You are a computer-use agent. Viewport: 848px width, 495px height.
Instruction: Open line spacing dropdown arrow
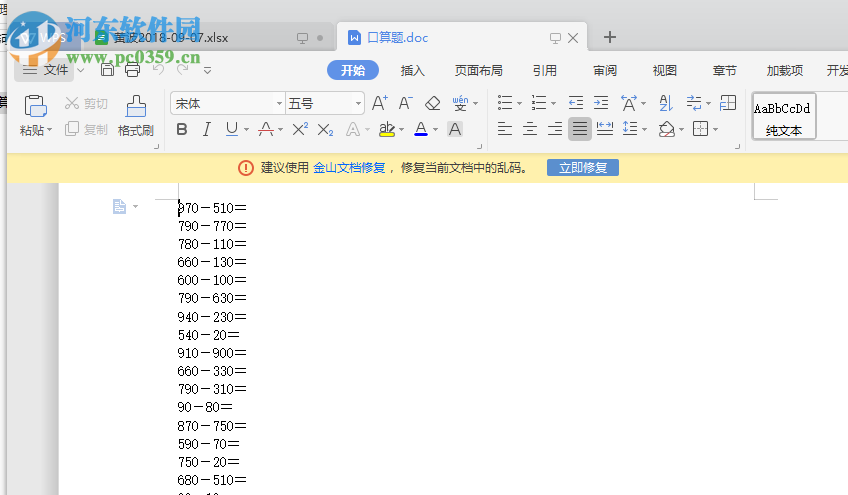(x=644, y=130)
